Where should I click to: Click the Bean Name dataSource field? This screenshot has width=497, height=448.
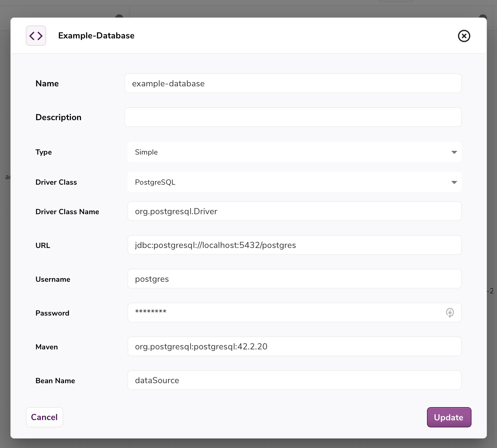294,380
